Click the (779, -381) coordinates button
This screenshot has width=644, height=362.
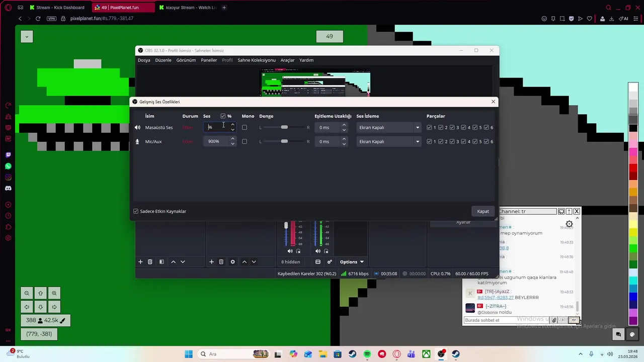point(39,334)
